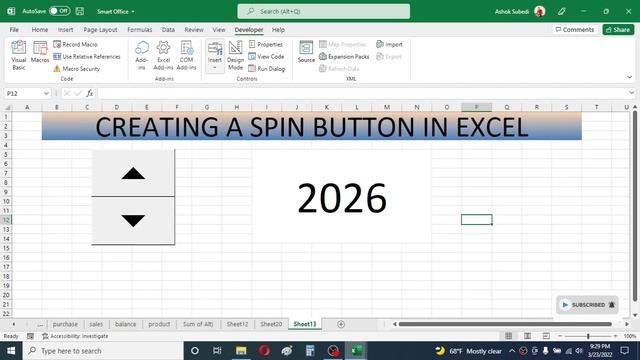The width and height of the screenshot is (640, 360).
Task: Switch to the Home tab
Action: tap(40, 30)
